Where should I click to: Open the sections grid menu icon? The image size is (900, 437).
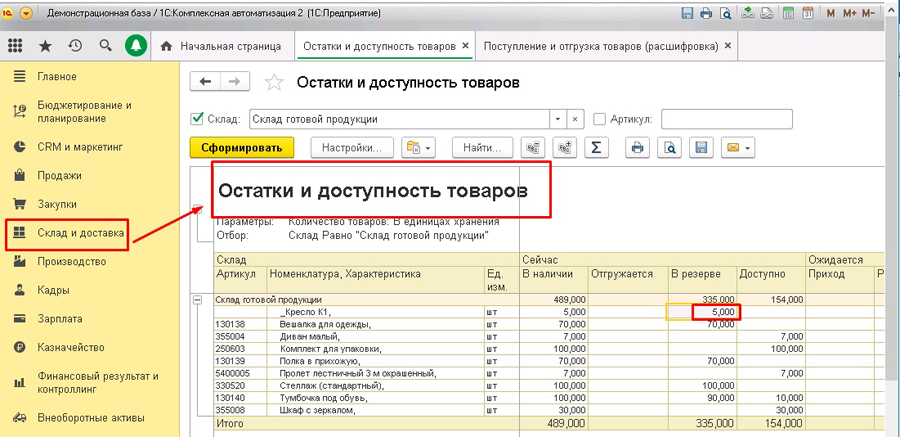15,46
